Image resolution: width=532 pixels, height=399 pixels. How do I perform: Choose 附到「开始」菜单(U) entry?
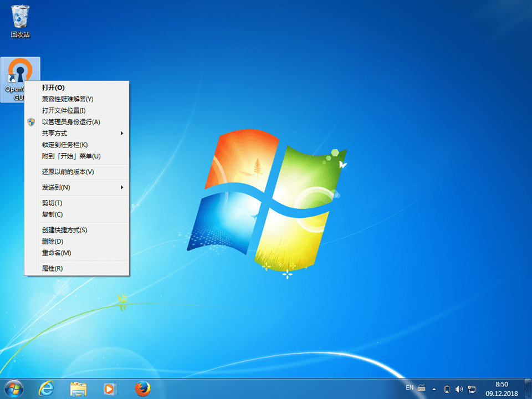pos(77,156)
